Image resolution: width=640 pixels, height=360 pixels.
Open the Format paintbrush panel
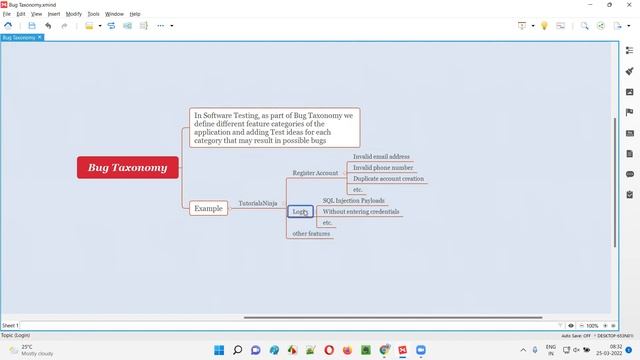629,71
